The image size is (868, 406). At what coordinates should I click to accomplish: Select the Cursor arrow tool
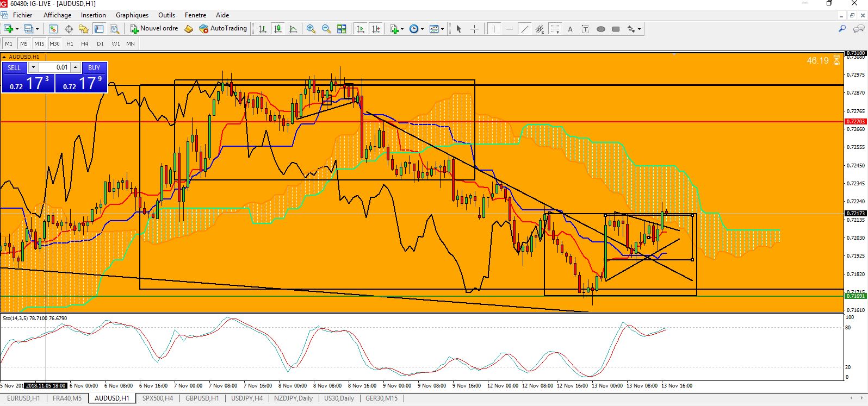pyautogui.click(x=458, y=29)
